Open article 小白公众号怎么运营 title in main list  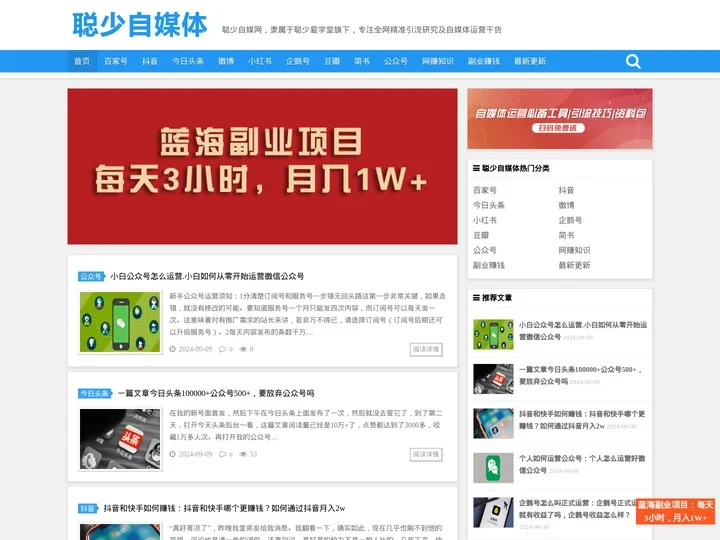[x=207, y=276]
